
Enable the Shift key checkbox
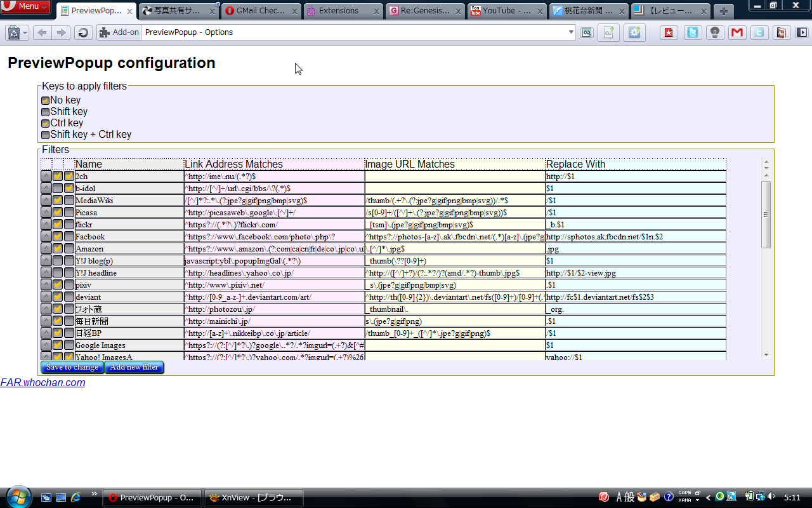coord(45,112)
